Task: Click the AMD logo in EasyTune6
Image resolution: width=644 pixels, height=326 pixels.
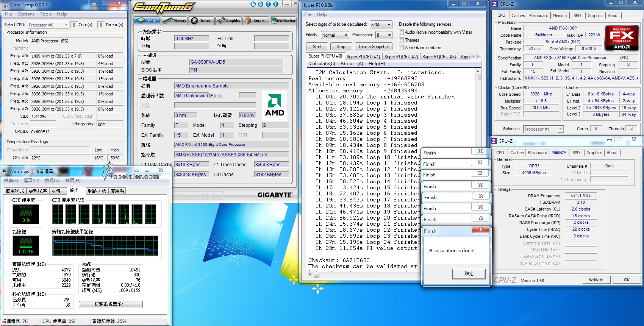Action: click(274, 105)
